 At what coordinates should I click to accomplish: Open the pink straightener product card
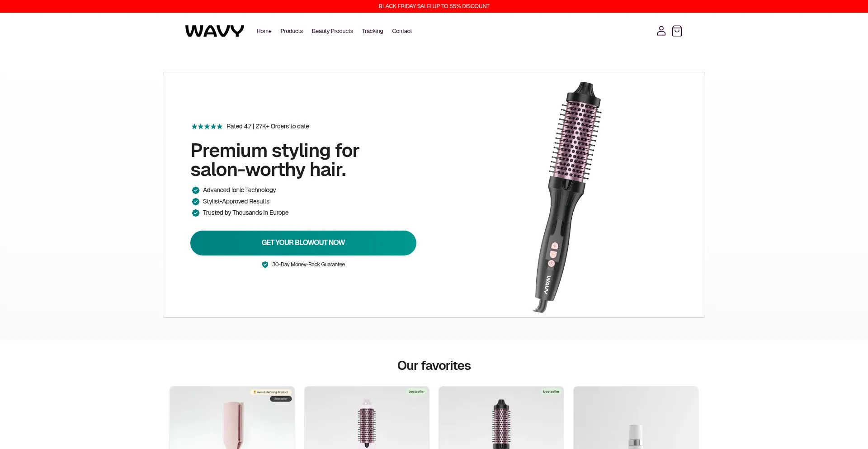(232, 418)
